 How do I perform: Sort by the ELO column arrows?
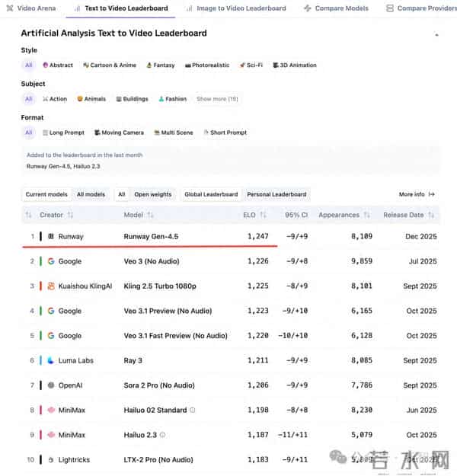point(263,216)
